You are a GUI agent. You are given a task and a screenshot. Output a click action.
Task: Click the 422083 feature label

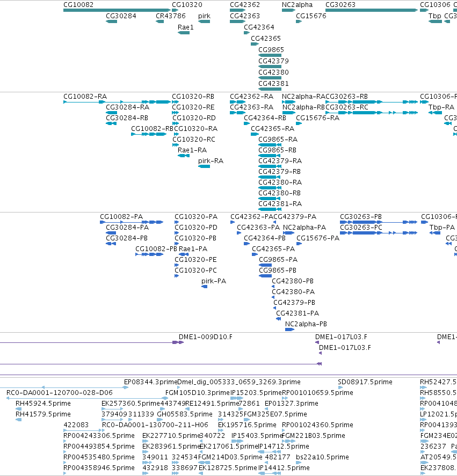(76, 425)
